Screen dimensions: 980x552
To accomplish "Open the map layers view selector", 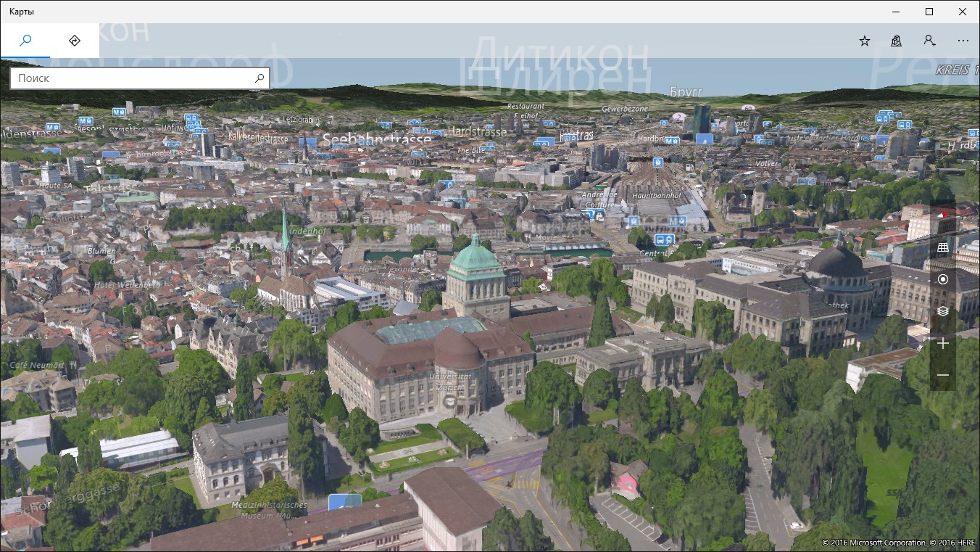I will pyautogui.click(x=943, y=311).
